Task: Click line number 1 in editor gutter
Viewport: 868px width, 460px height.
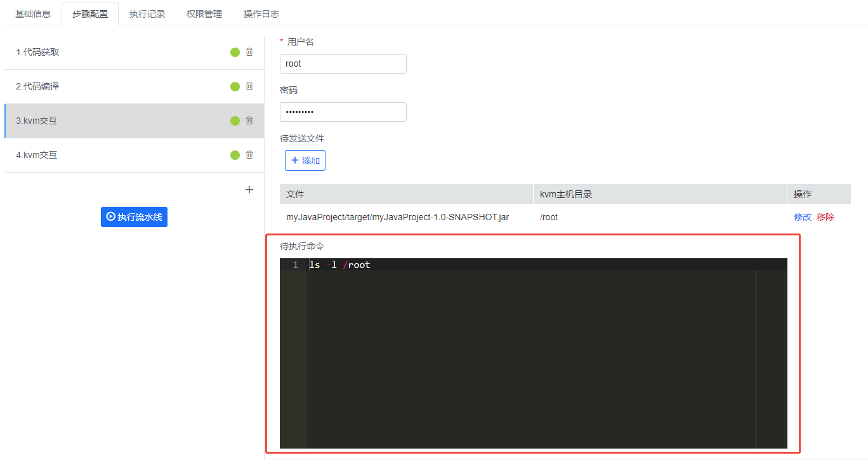Action: tap(295, 265)
